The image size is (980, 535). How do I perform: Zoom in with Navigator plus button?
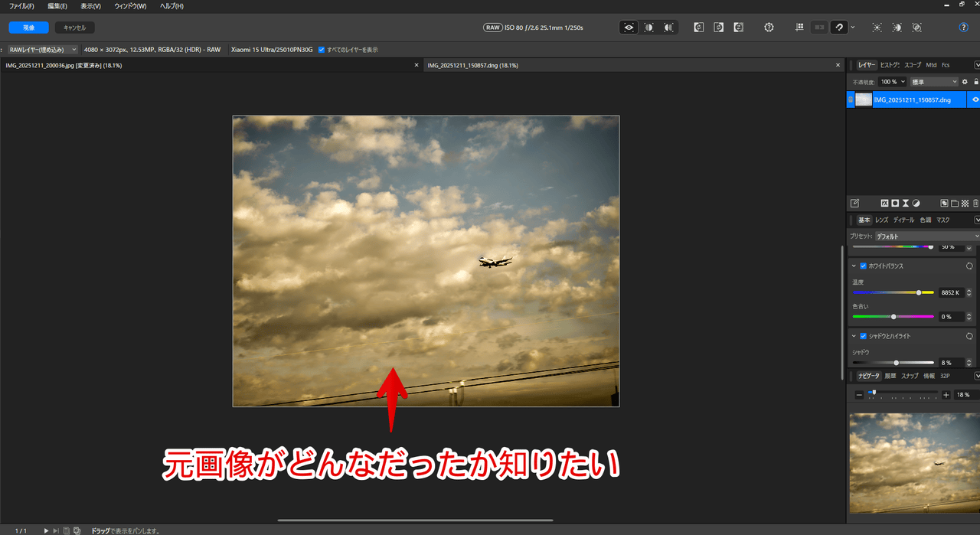coord(946,395)
